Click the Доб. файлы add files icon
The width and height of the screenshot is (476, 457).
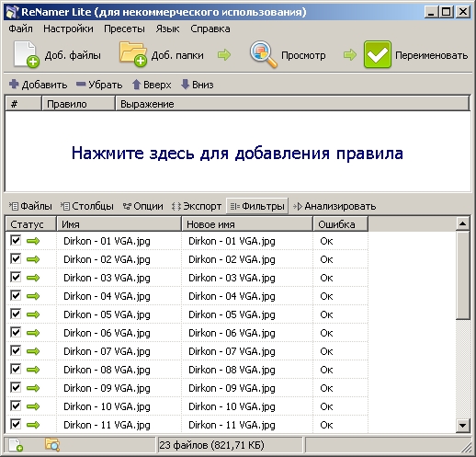(26, 54)
